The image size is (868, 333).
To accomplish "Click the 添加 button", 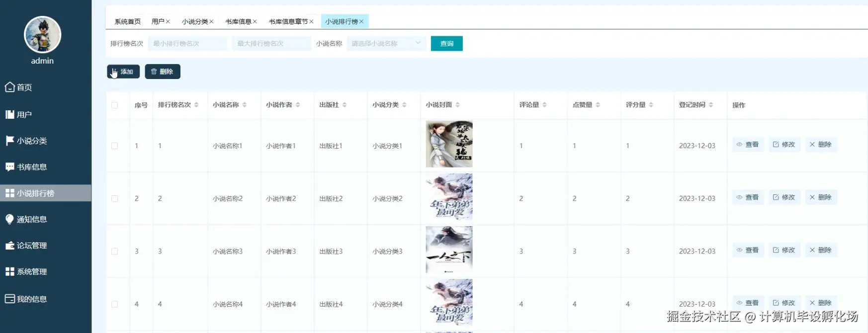I will [x=123, y=72].
